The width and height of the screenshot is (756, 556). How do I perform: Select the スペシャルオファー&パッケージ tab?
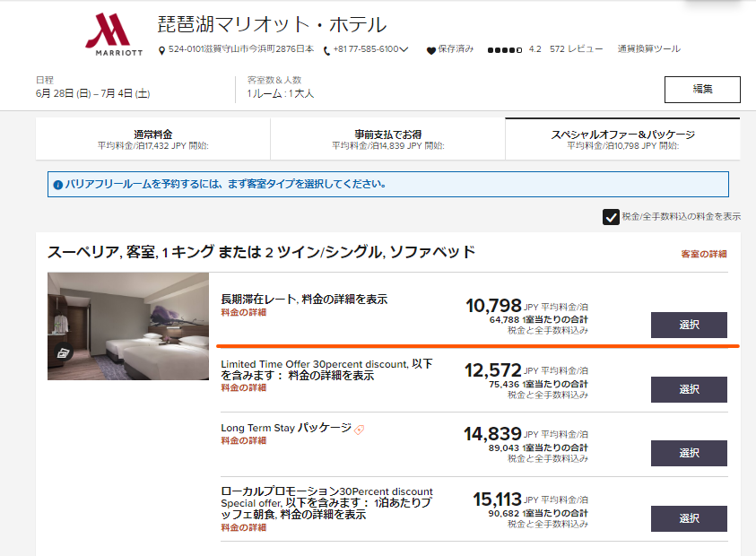coord(622,139)
